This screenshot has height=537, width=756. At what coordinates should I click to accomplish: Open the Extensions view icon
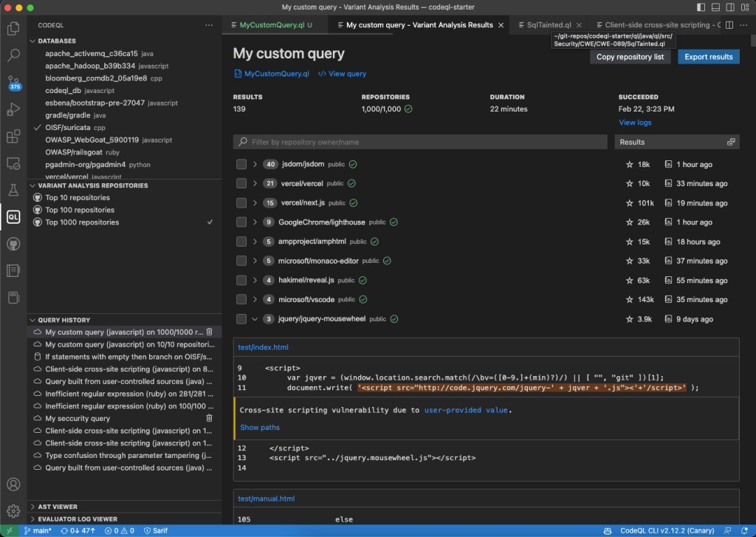coord(13,137)
